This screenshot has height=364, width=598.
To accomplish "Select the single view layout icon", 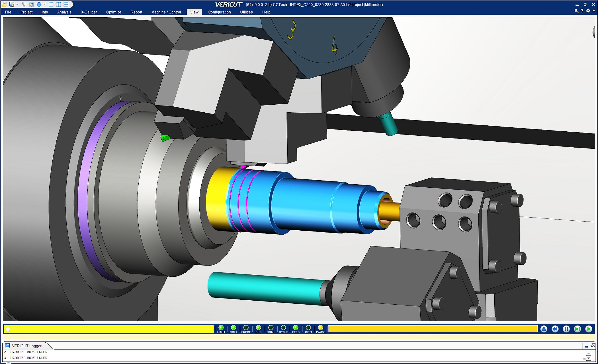I will pos(51,4).
